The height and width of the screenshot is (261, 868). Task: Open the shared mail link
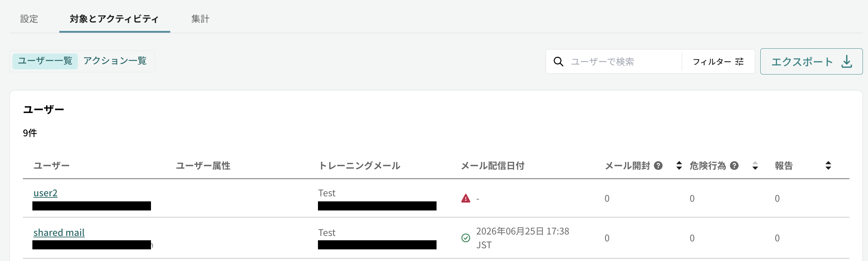point(59,233)
